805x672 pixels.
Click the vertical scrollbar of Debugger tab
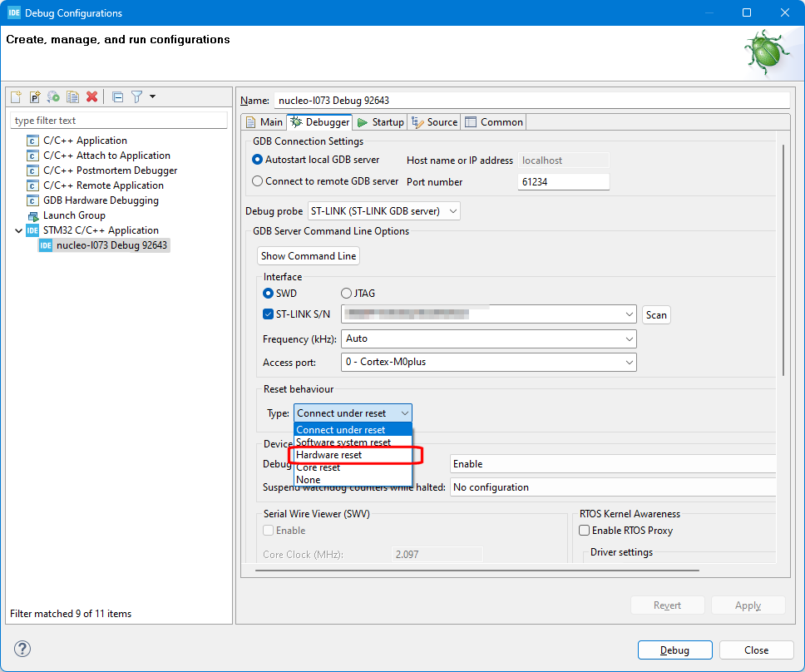[783, 259]
